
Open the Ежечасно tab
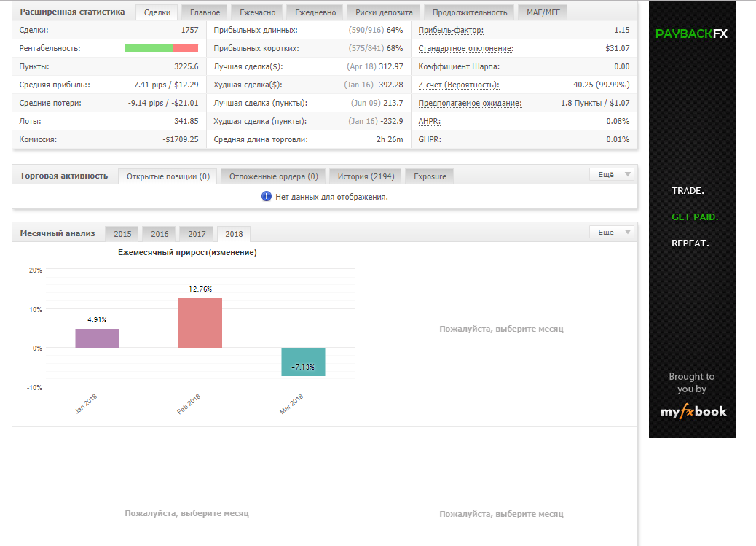(x=258, y=12)
